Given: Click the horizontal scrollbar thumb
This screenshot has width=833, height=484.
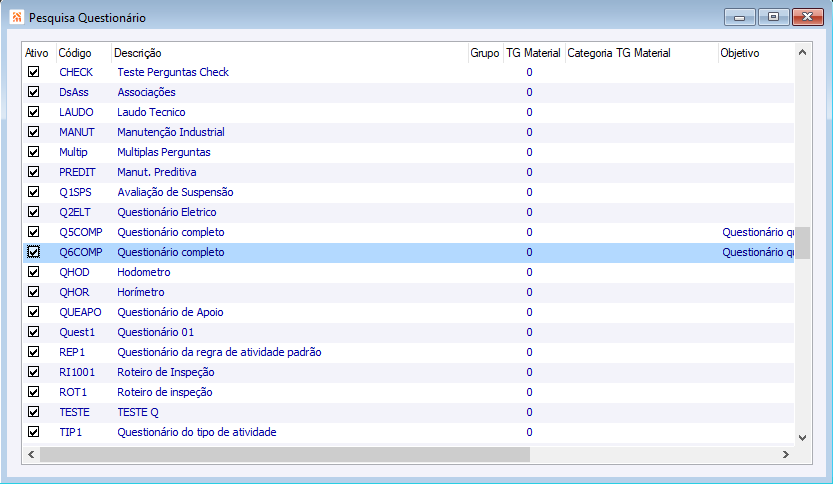Looking at the screenshot, I should coord(285,454).
